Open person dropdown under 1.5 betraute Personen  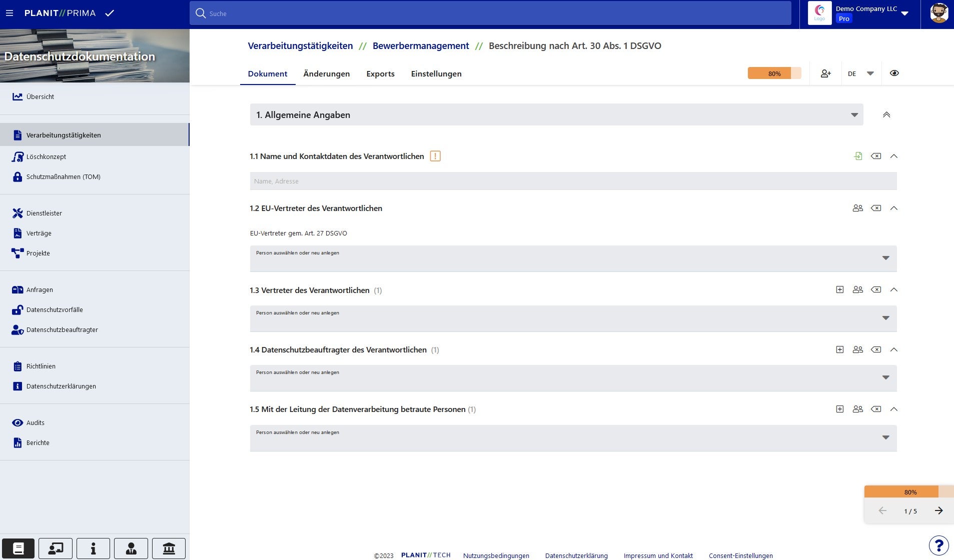pyautogui.click(x=573, y=438)
